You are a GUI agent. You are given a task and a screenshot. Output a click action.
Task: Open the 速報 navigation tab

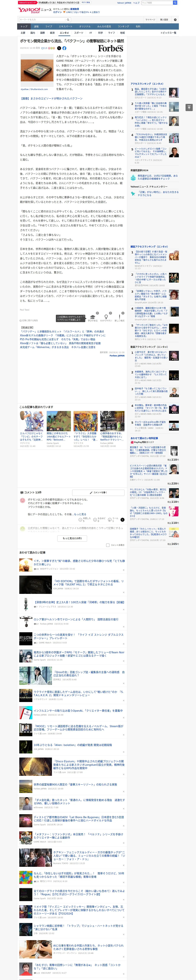pos(36,27)
